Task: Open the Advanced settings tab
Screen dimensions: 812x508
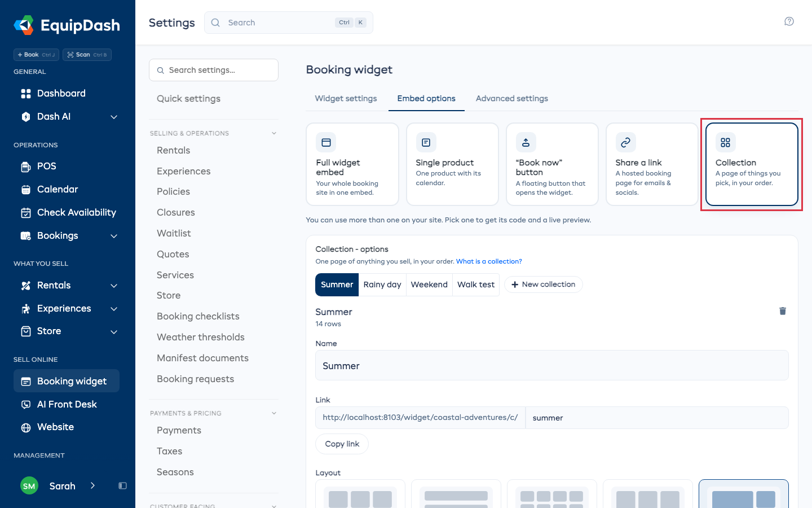Action: (x=512, y=98)
